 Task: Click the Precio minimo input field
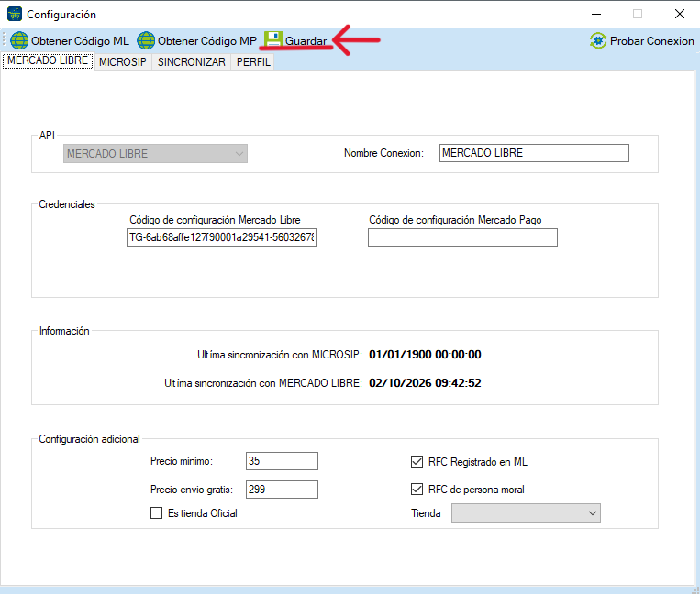[282, 461]
